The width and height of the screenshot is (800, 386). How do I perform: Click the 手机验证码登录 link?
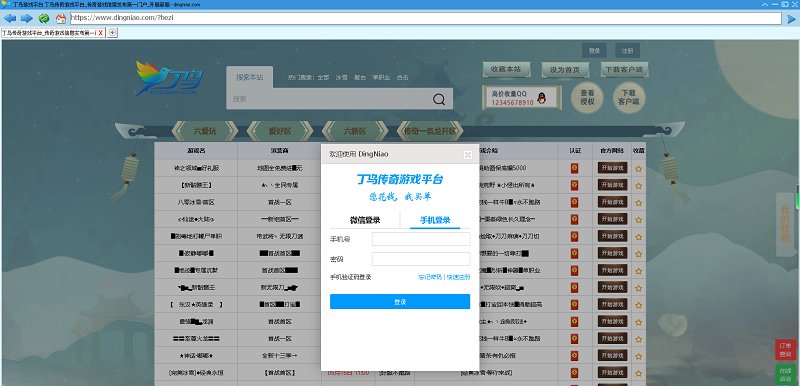point(351,277)
